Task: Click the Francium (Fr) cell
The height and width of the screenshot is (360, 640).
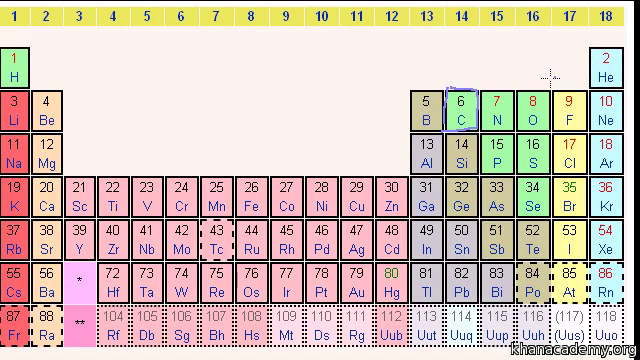Action: click(x=15, y=326)
